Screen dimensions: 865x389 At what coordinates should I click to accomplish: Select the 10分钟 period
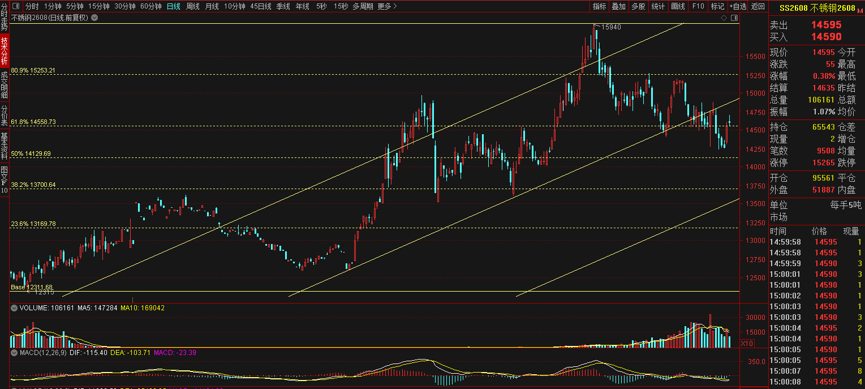[234, 7]
